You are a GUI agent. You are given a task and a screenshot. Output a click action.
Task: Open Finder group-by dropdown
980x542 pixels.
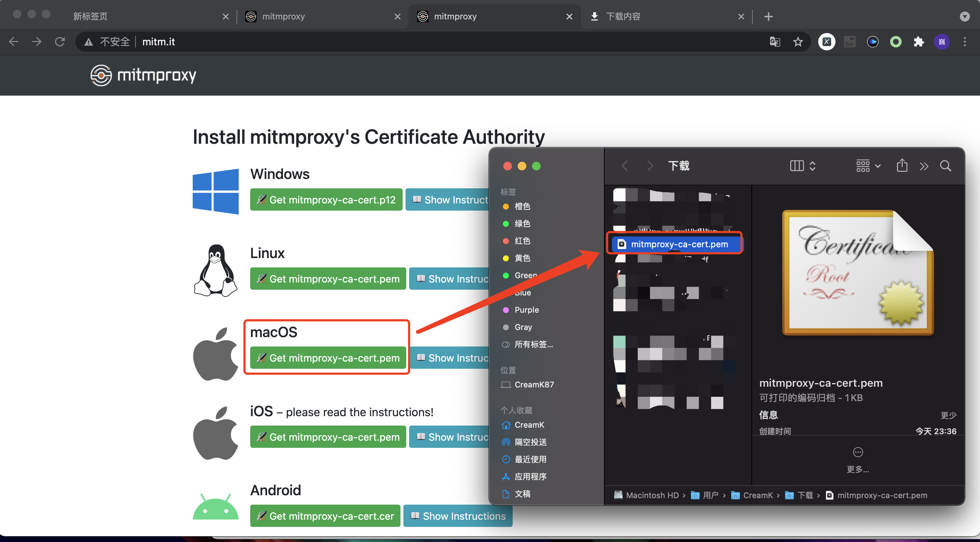click(868, 166)
